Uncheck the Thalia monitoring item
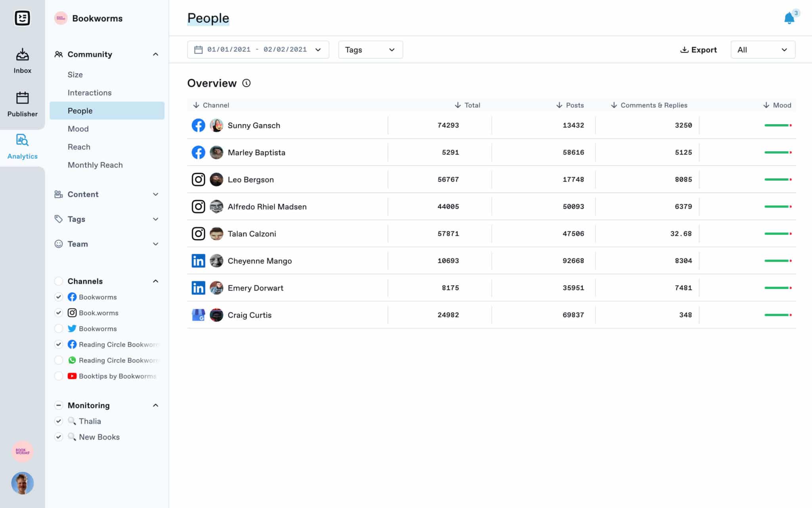 click(x=59, y=421)
